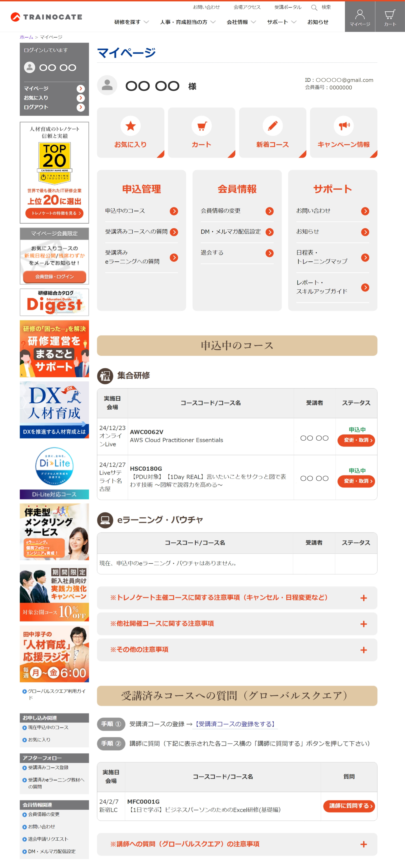This screenshot has height=868, width=405.
Task: Click sidebar マイページ arrow icon
Action: point(81,89)
